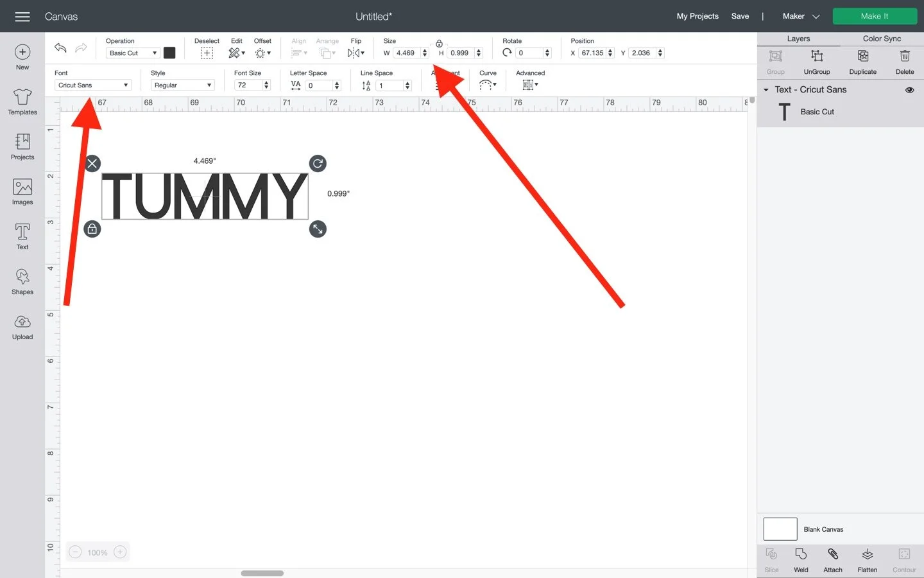Open the My Projects link
924x578 pixels.
click(x=697, y=16)
